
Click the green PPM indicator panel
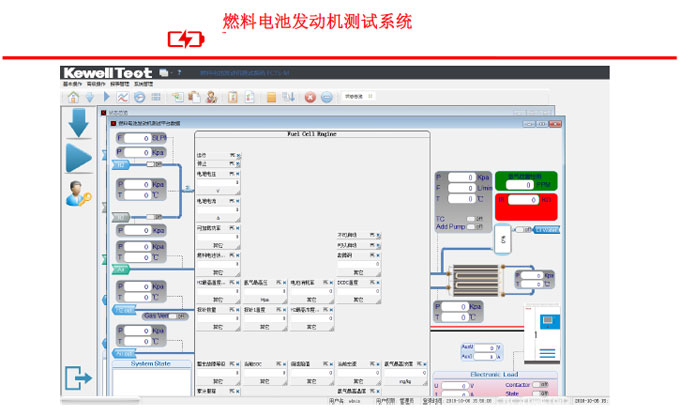pyautogui.click(x=528, y=181)
